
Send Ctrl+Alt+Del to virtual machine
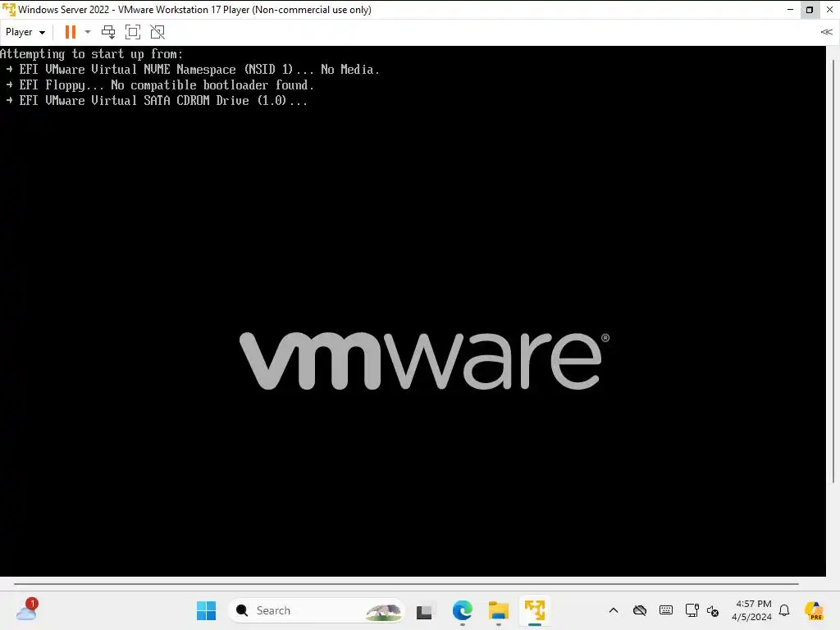108,32
